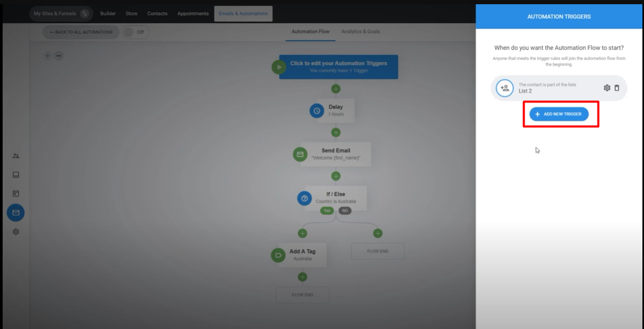Zoom in on the automation flow canvas
The height and width of the screenshot is (329, 644).
(48, 56)
